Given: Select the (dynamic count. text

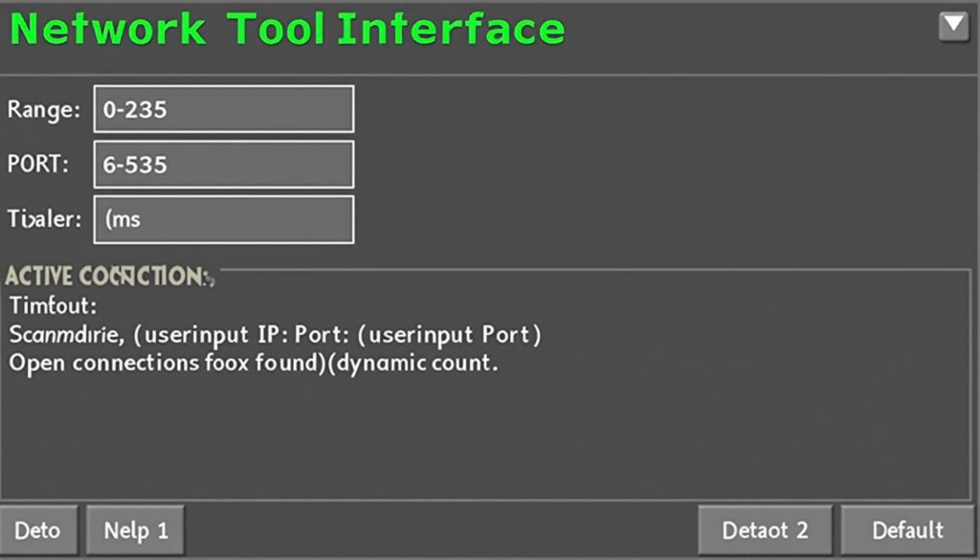Looking at the screenshot, I should click(412, 363).
